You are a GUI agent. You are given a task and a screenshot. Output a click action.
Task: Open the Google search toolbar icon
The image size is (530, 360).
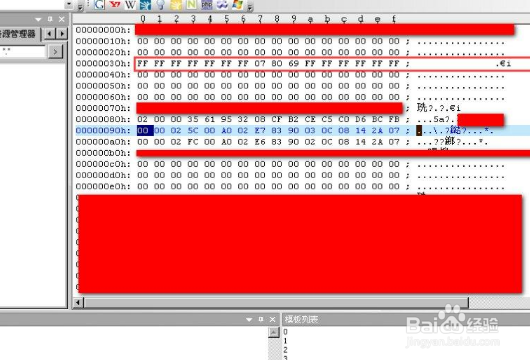coord(99,4)
